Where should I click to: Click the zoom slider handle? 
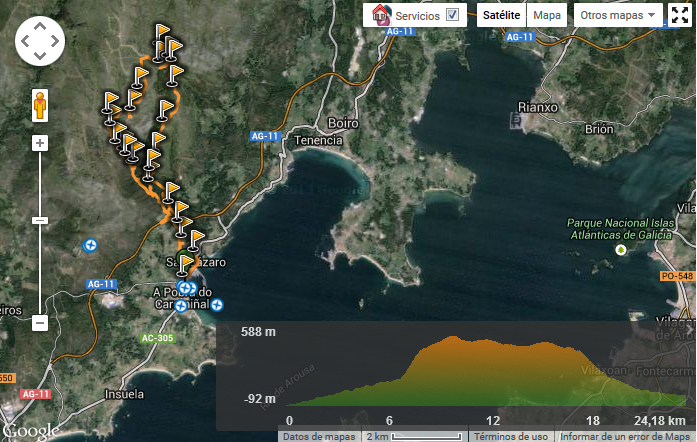click(40, 221)
